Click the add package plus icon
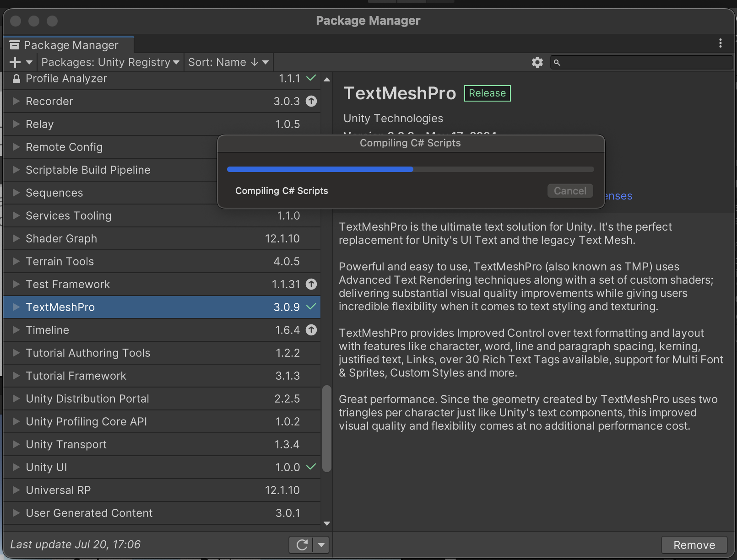The image size is (737, 560). pos(15,62)
